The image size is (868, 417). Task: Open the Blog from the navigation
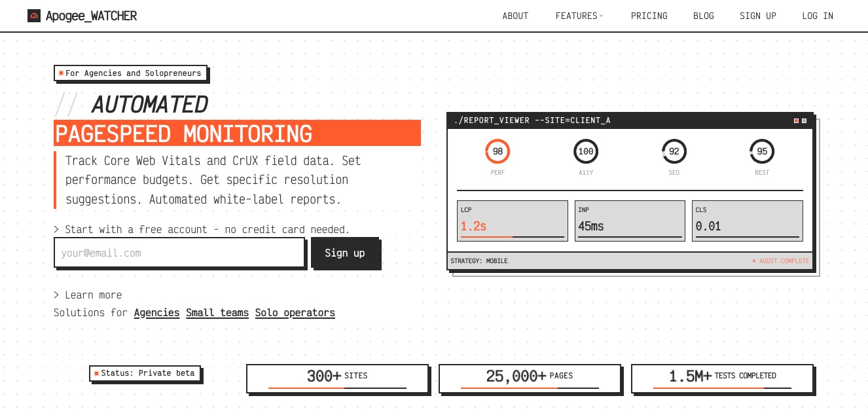pos(704,16)
